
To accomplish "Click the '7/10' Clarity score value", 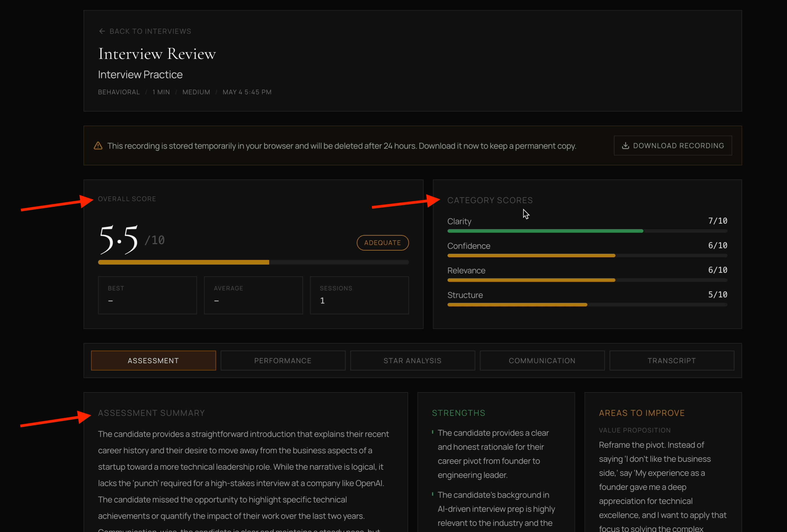I will [x=718, y=221].
